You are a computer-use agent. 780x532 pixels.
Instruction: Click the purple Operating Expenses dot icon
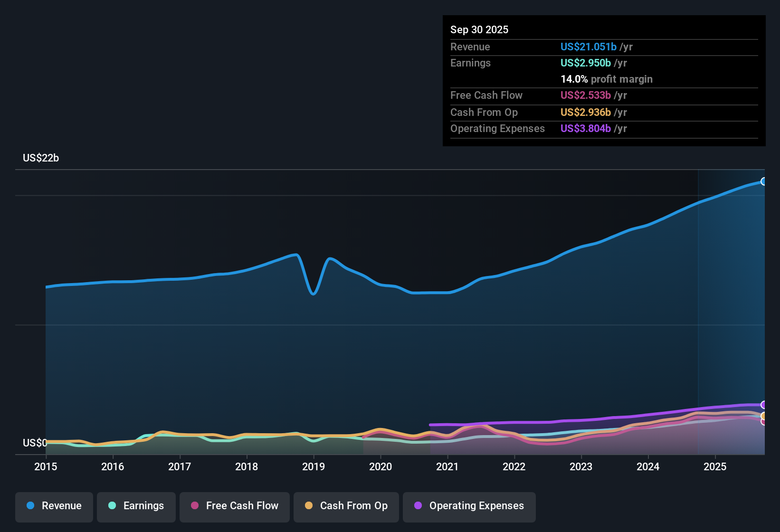click(418, 506)
